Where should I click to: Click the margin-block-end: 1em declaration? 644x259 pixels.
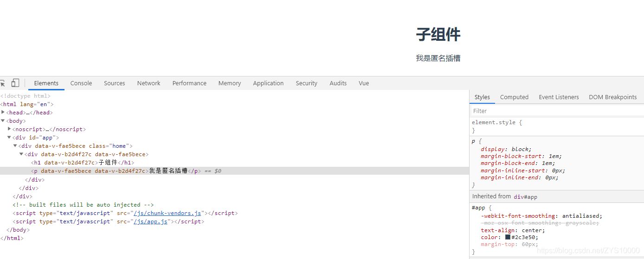[x=518, y=163]
